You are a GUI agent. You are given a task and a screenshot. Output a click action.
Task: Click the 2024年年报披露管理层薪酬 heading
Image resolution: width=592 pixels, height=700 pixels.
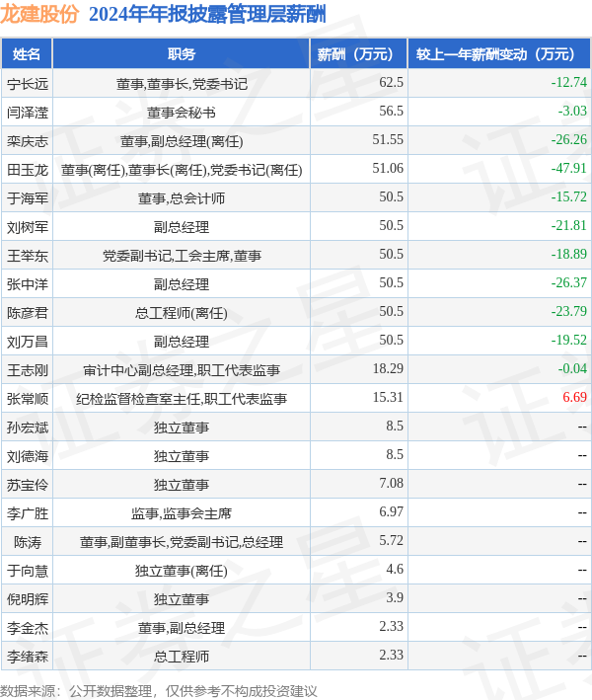(207, 14)
